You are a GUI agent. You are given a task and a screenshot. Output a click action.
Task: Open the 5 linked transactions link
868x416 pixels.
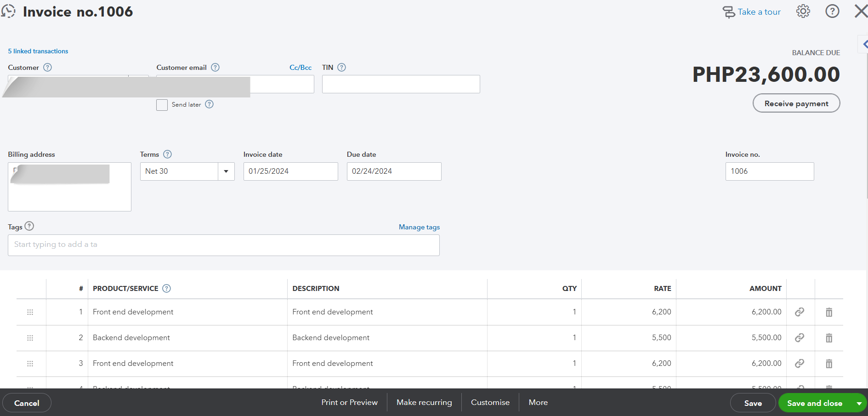(38, 51)
